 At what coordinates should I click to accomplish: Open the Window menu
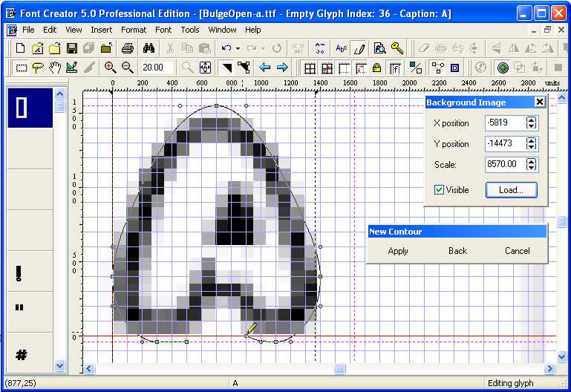tap(222, 30)
